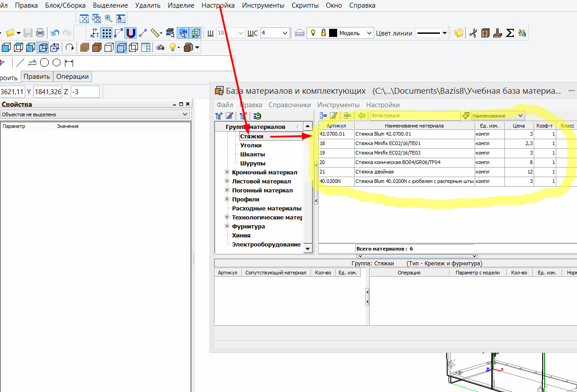The width and height of the screenshot is (577, 392).
Task: Click the zoom magnifier icon in top toolbar
Action: 109,18
